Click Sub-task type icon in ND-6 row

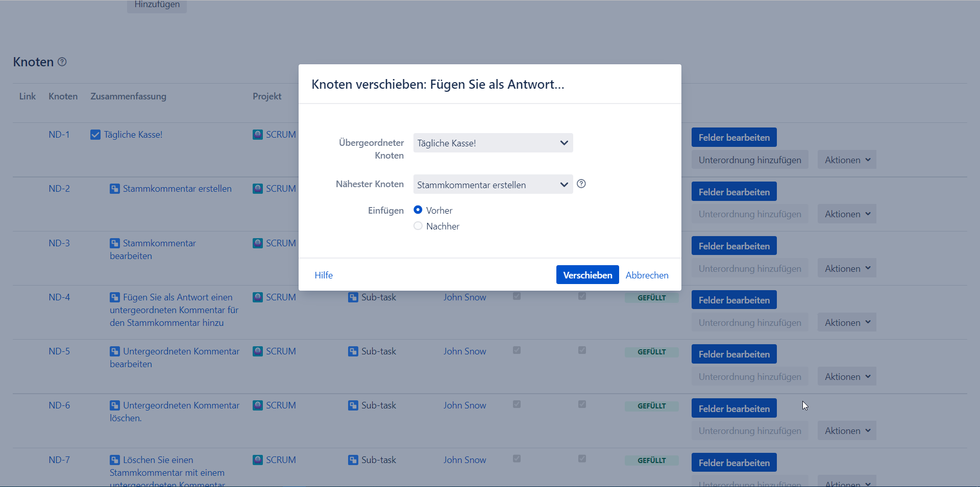pos(353,405)
